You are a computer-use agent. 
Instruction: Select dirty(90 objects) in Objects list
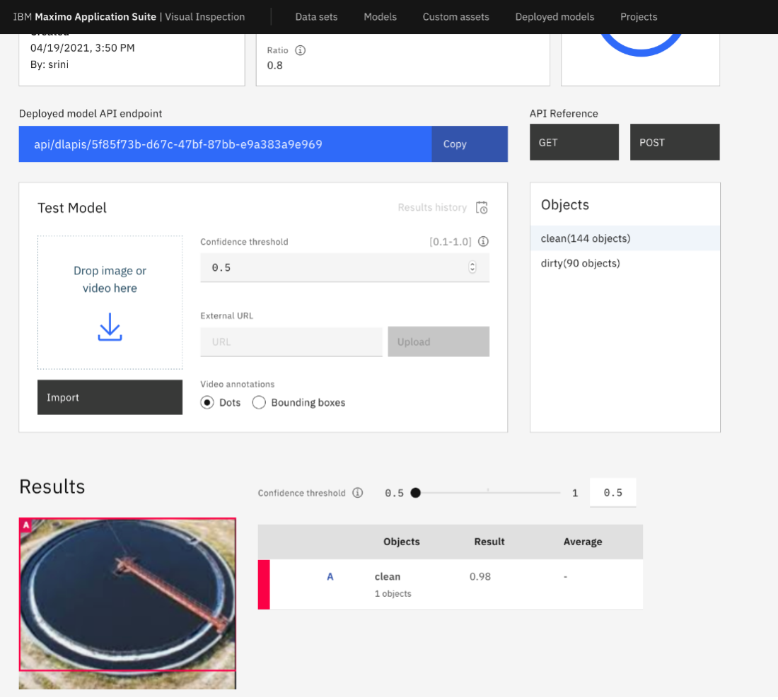pyautogui.click(x=625, y=264)
